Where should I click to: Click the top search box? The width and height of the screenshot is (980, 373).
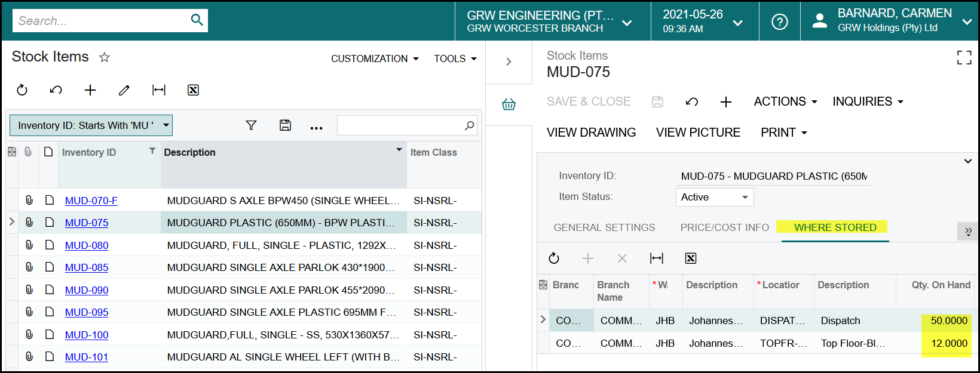pos(102,21)
